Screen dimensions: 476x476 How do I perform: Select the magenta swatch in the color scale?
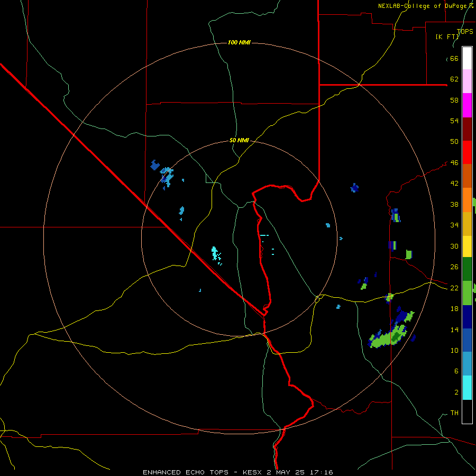point(467,105)
